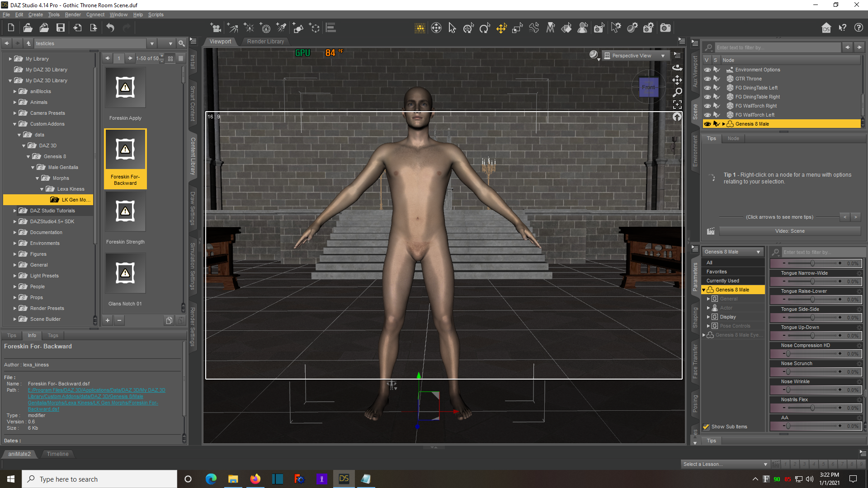Switch to the Render Library tab

pos(265,42)
